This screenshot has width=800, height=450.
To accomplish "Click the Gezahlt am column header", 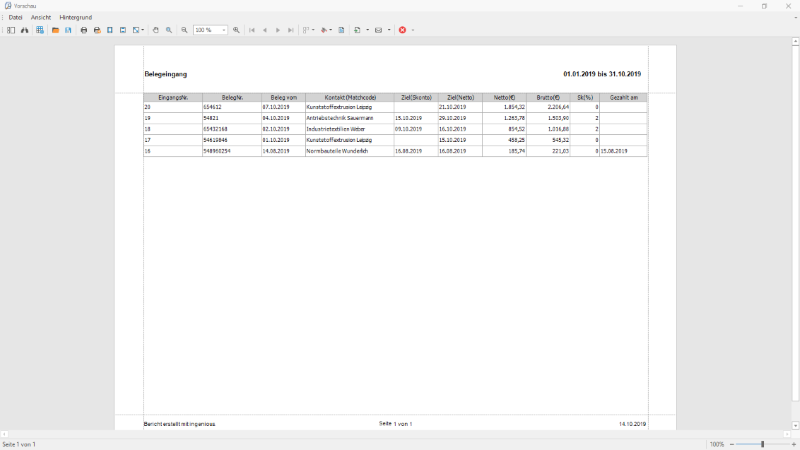I will click(x=623, y=97).
